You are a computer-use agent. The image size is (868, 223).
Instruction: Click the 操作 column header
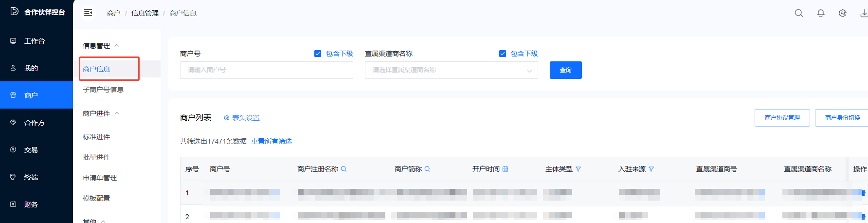point(860,169)
